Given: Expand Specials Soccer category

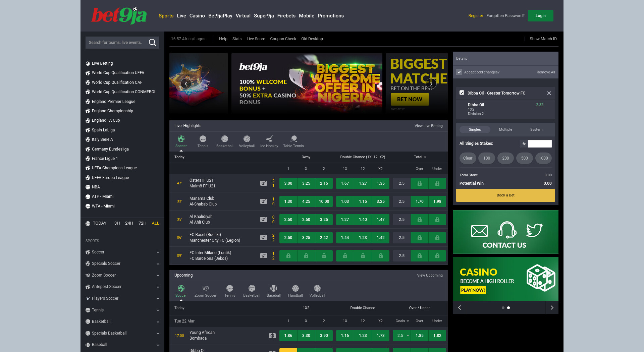Looking at the screenshot, I should tap(122, 263).
